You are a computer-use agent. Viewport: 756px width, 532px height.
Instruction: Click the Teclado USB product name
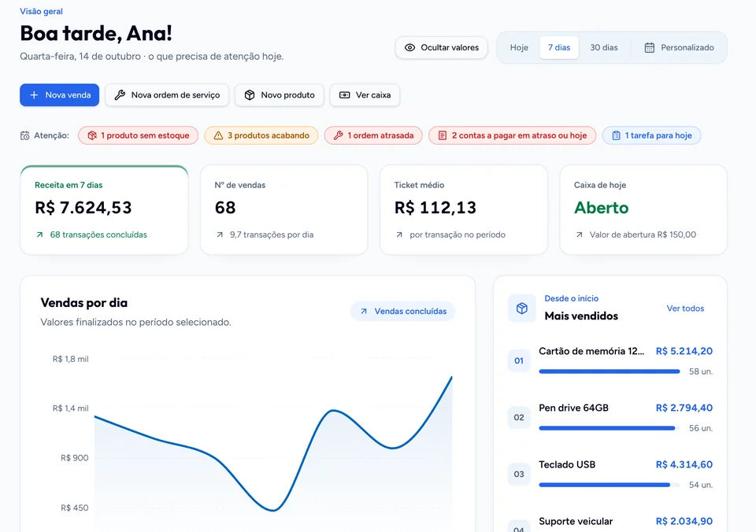tap(567, 464)
